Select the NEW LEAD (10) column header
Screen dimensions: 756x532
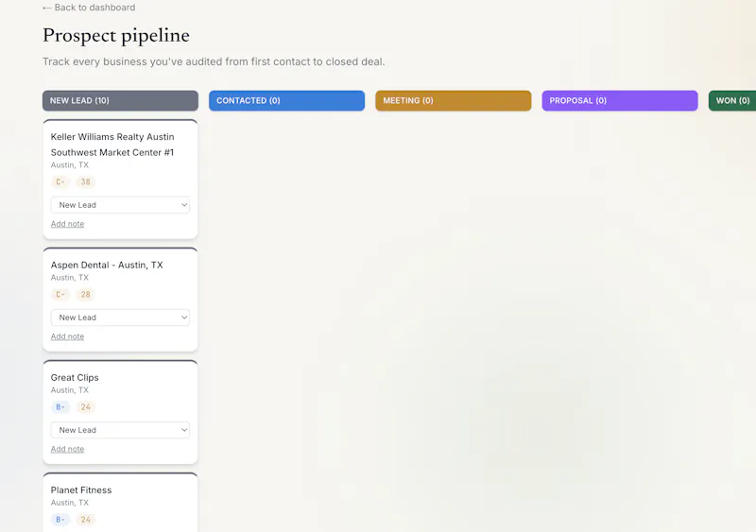point(120,100)
